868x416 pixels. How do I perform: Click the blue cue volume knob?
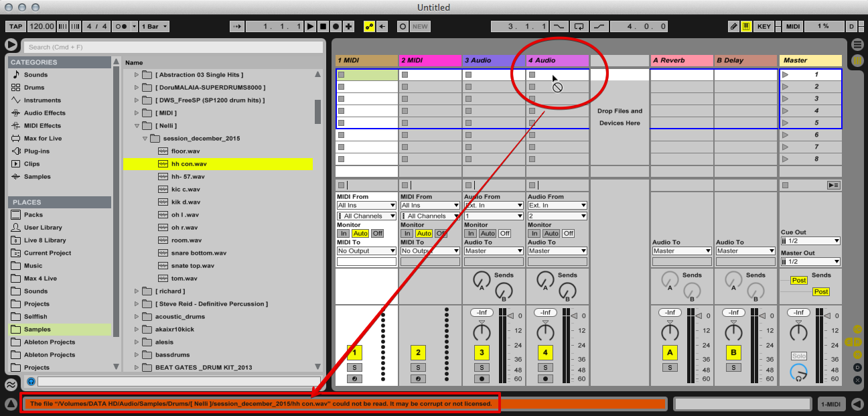[798, 373]
